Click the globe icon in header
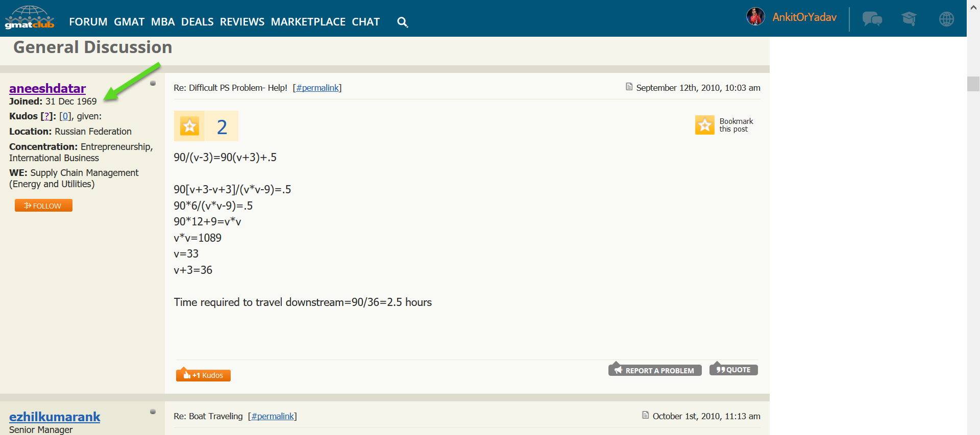This screenshot has width=980, height=435. 946,19
